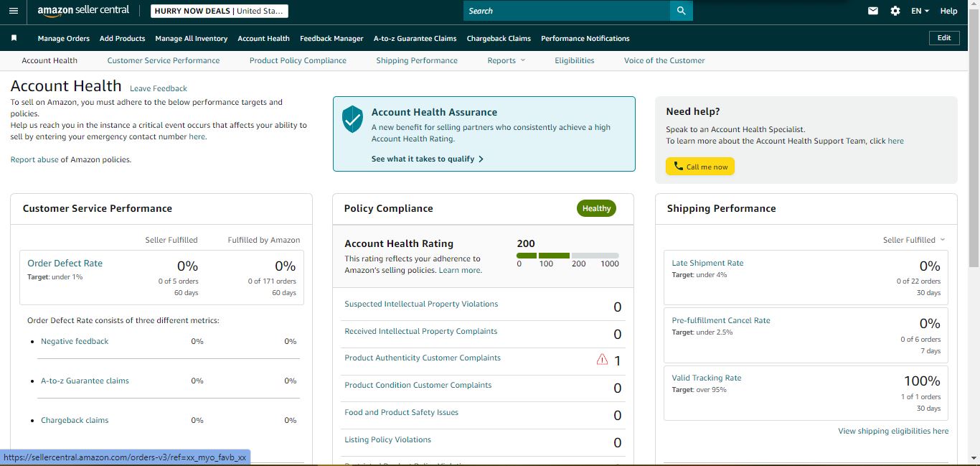Screen dimensions: 980x466
Task: Open Listing Policy Violations
Action: coord(388,439)
